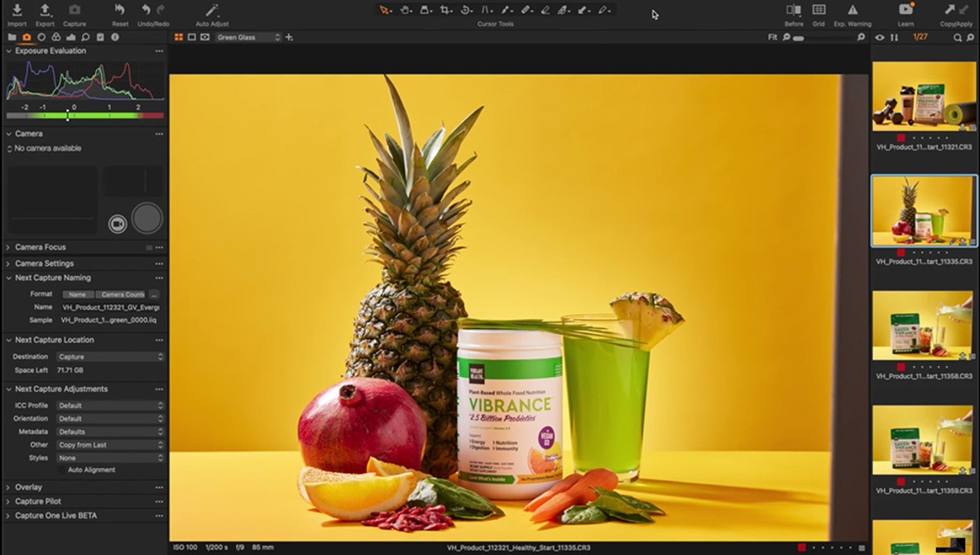Click the Redo arrow
This screenshot has width=980, height=555.
[x=161, y=10]
